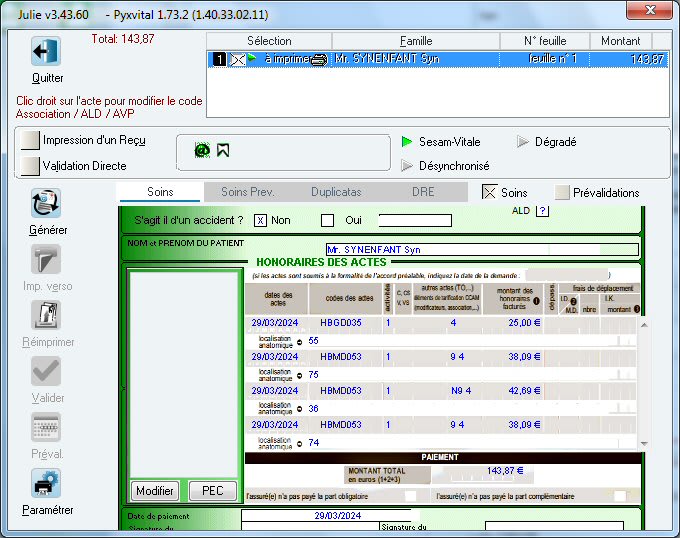Click the Imp. verso printer icon
Image resolution: width=680 pixels, height=538 pixels.
(x=46, y=259)
